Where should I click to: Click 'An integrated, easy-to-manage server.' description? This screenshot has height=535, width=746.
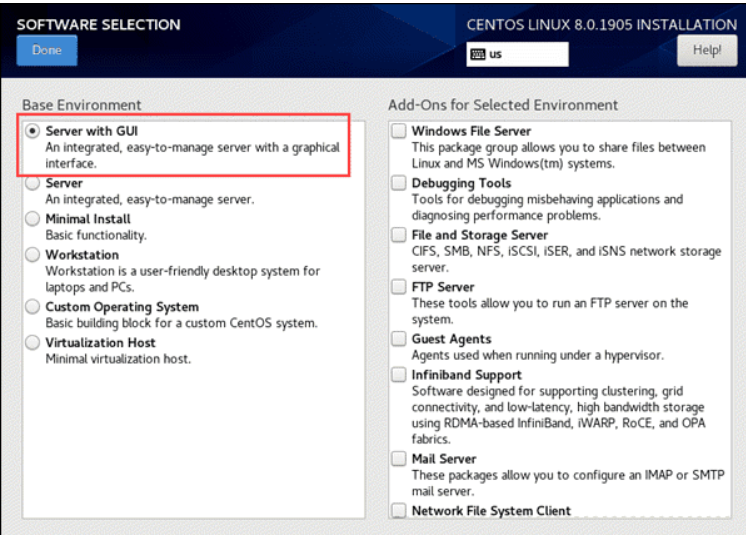(x=150, y=199)
